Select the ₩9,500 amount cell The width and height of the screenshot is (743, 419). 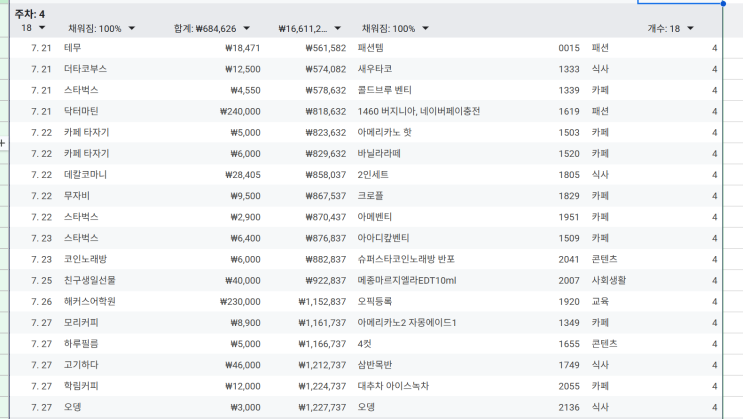[245, 196]
